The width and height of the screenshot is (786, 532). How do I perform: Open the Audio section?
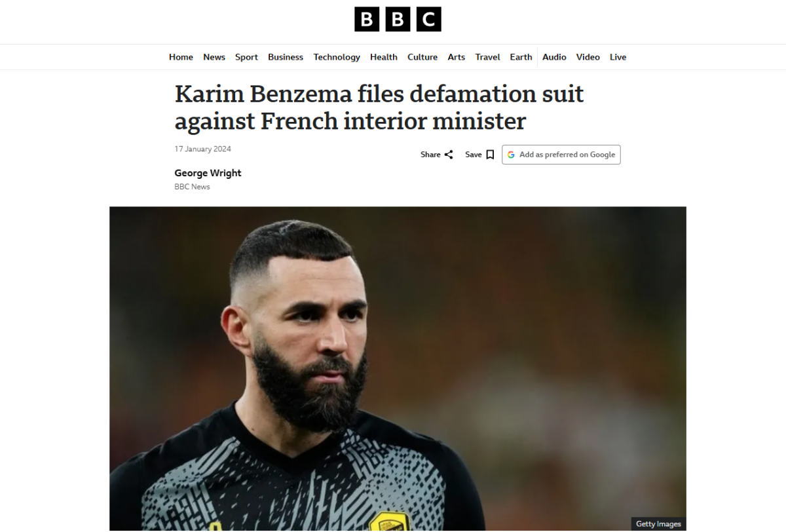[x=554, y=57]
